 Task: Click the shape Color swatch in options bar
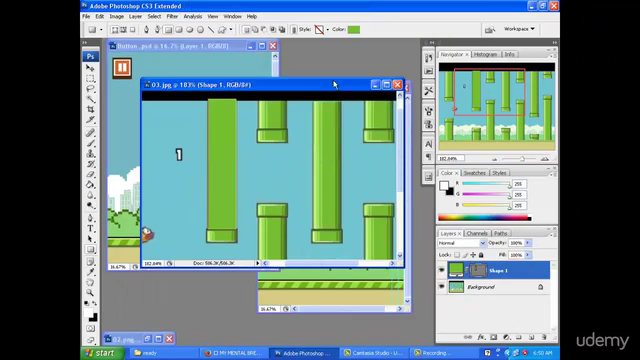354,29
